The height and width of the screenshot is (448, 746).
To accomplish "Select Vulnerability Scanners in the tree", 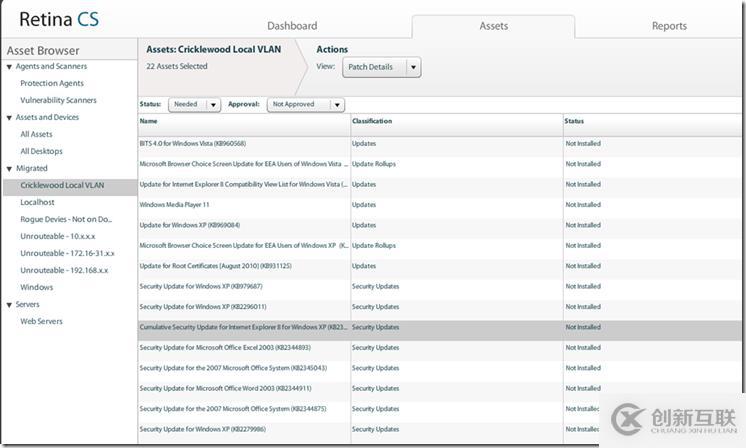I will [x=58, y=100].
